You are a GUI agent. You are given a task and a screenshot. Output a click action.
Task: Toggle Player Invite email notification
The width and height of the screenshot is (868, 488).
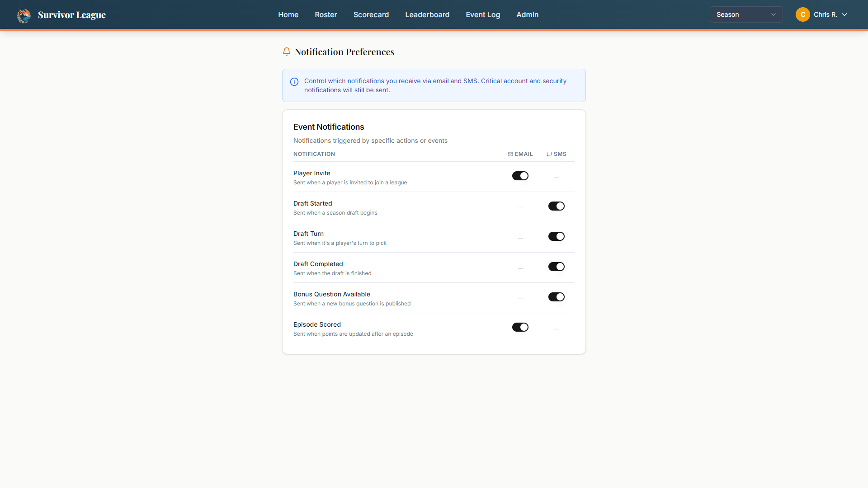pos(520,176)
